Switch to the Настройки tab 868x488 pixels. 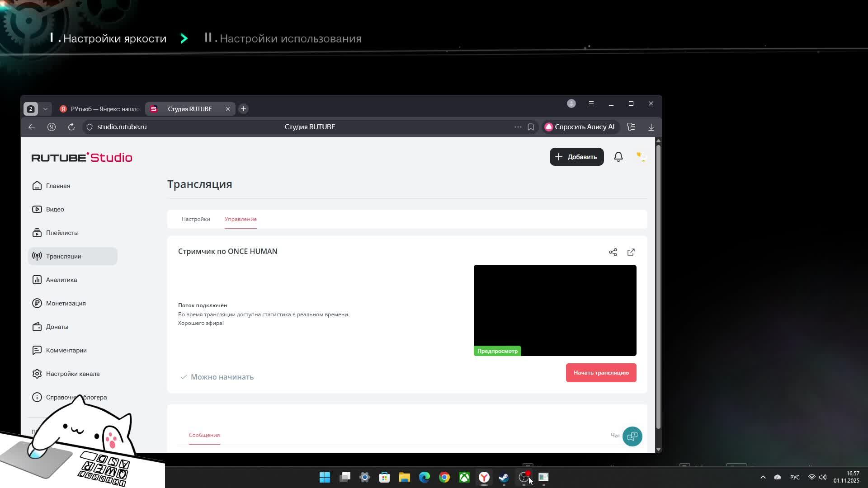point(196,219)
